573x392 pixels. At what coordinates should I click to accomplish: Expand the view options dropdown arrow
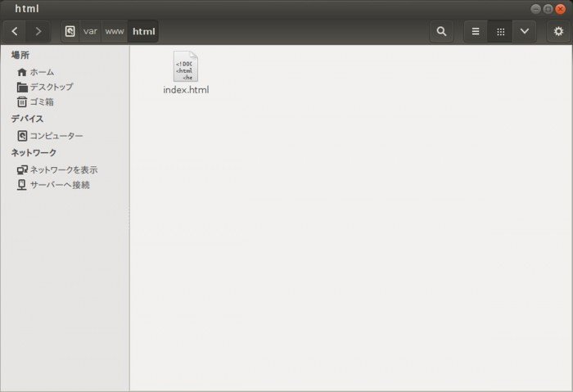point(524,32)
